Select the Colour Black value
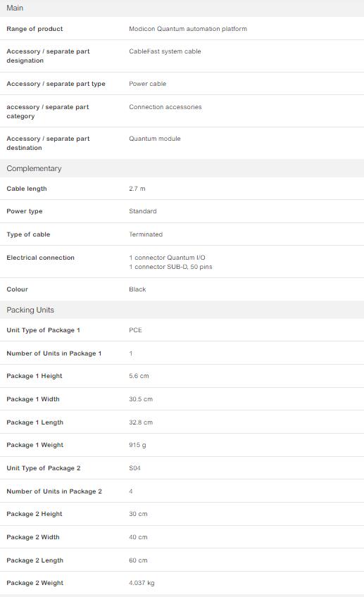This screenshot has width=364, height=597. tap(137, 289)
